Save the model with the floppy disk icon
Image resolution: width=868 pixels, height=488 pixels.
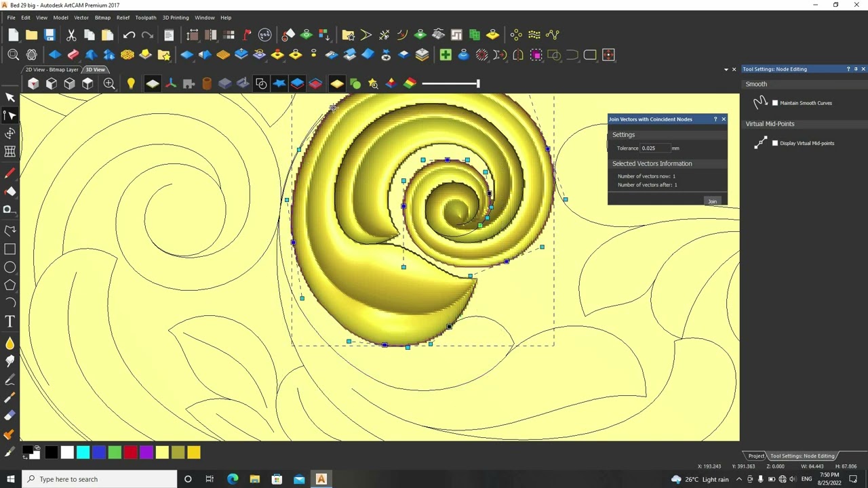50,35
